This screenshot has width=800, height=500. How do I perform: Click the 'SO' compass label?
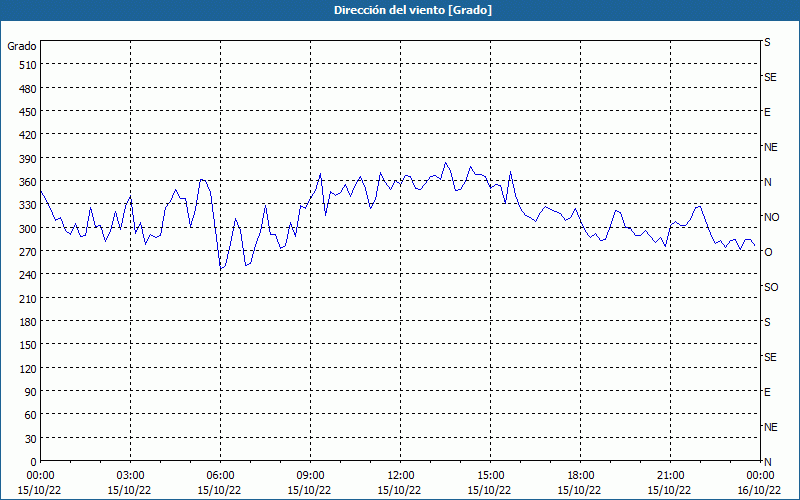coord(771,287)
